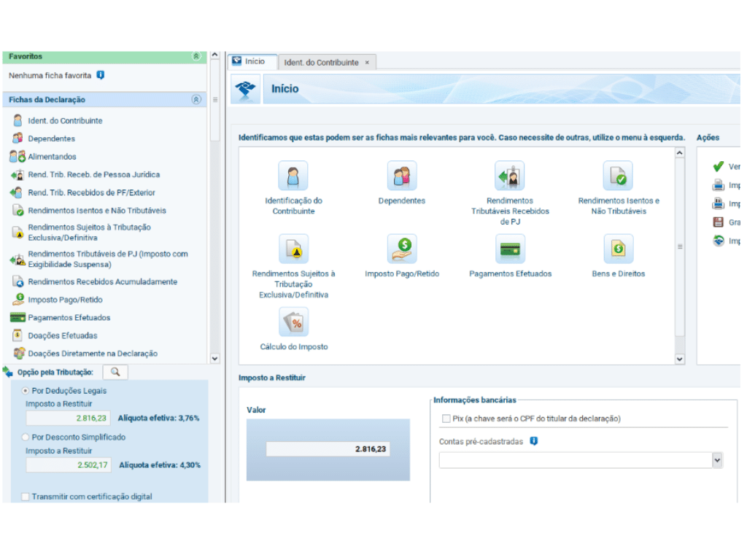This screenshot has height=560, width=747.
Task: Enable the Pix checkbox
Action: click(446, 419)
